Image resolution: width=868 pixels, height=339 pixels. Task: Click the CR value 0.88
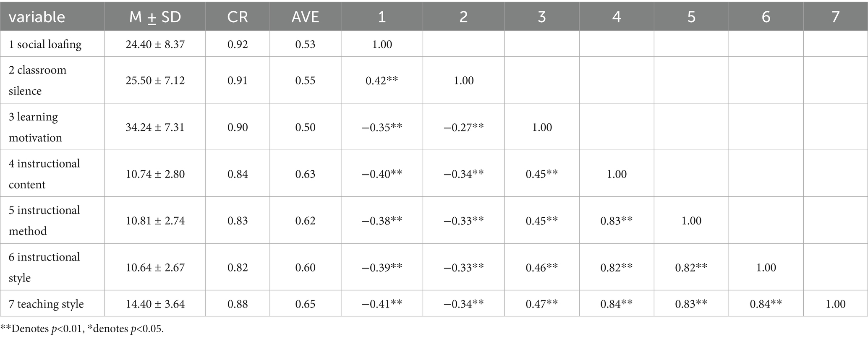238,304
